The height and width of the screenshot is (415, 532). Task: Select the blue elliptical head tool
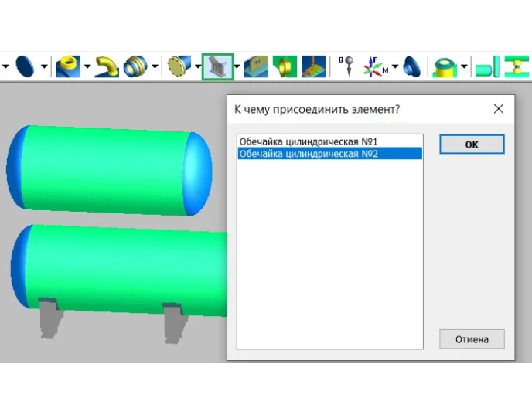[x=25, y=66]
